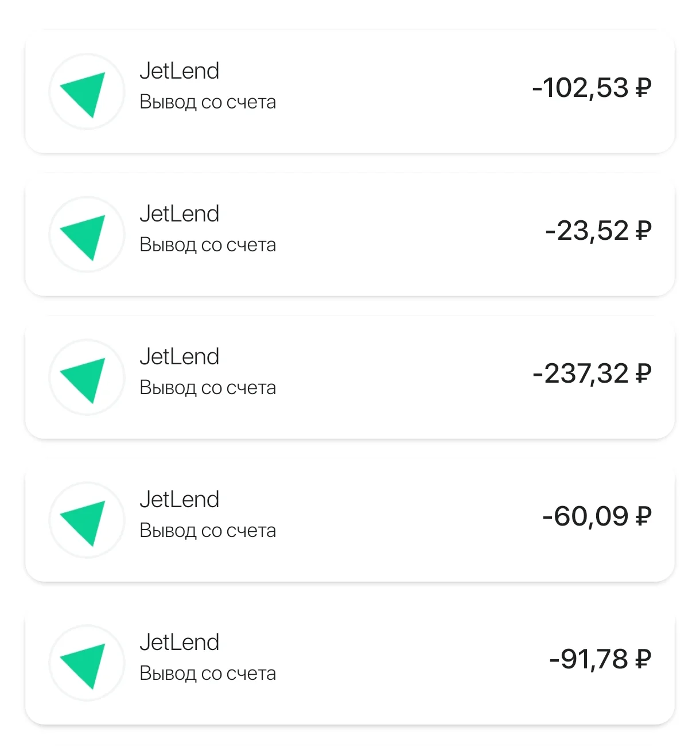Tap the JetLend logo beside -91,78 ₽
Image resolution: width=700 pixels, height=751 pixels.
click(x=87, y=663)
